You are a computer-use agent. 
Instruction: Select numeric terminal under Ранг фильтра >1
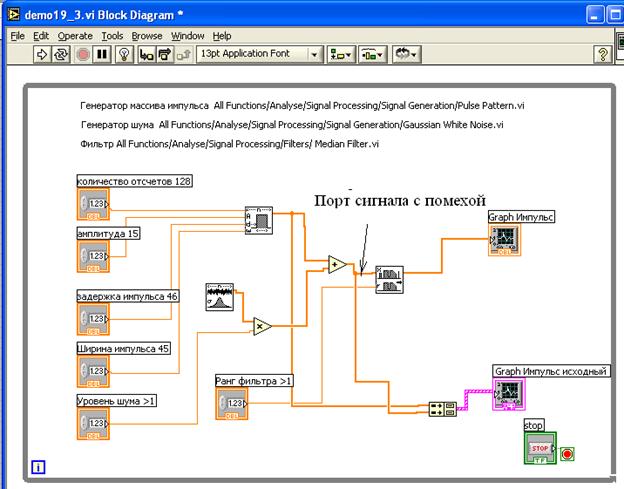[232, 404]
